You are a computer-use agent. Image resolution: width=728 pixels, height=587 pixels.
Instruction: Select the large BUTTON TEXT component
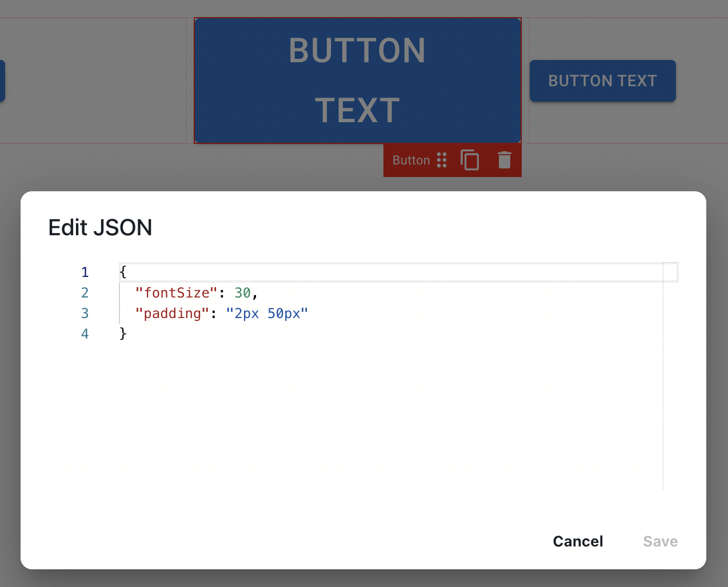(x=358, y=81)
